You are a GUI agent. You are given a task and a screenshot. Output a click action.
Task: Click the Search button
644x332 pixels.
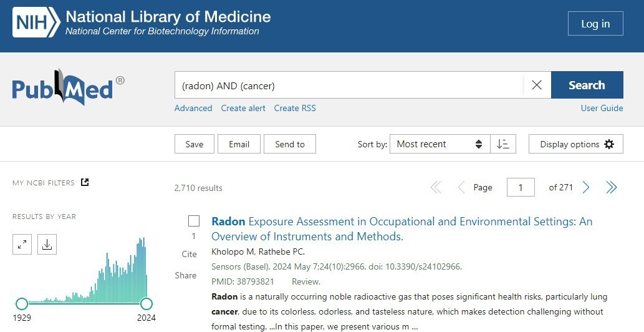coord(587,85)
